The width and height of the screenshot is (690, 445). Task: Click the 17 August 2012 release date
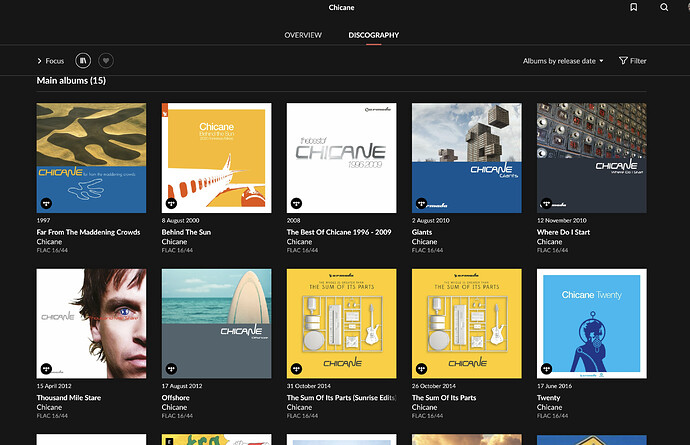(x=182, y=386)
